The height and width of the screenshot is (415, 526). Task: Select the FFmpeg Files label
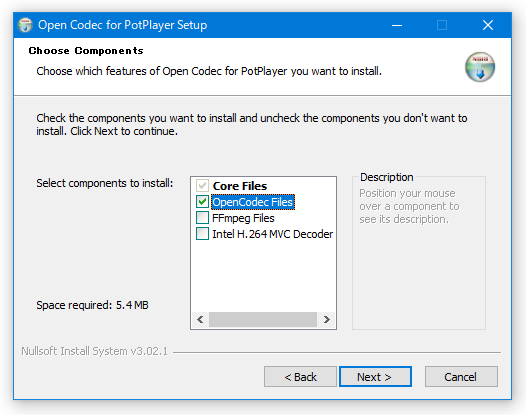click(243, 218)
